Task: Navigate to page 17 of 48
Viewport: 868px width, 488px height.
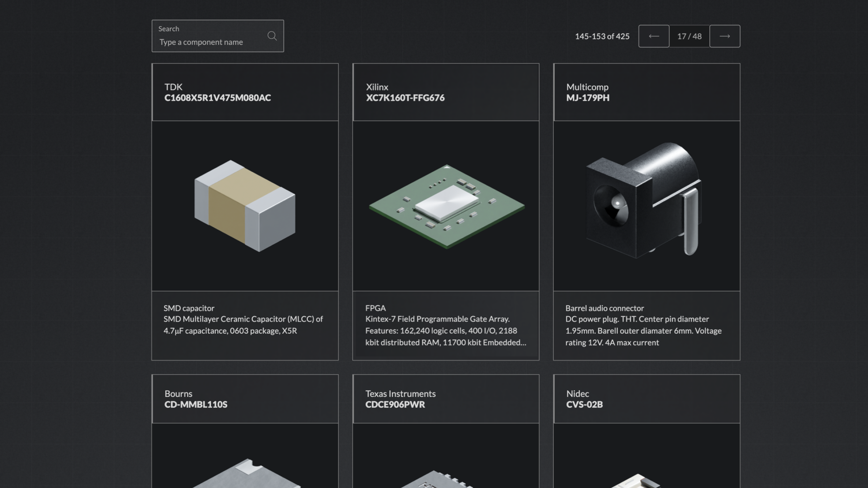Action: click(x=689, y=36)
